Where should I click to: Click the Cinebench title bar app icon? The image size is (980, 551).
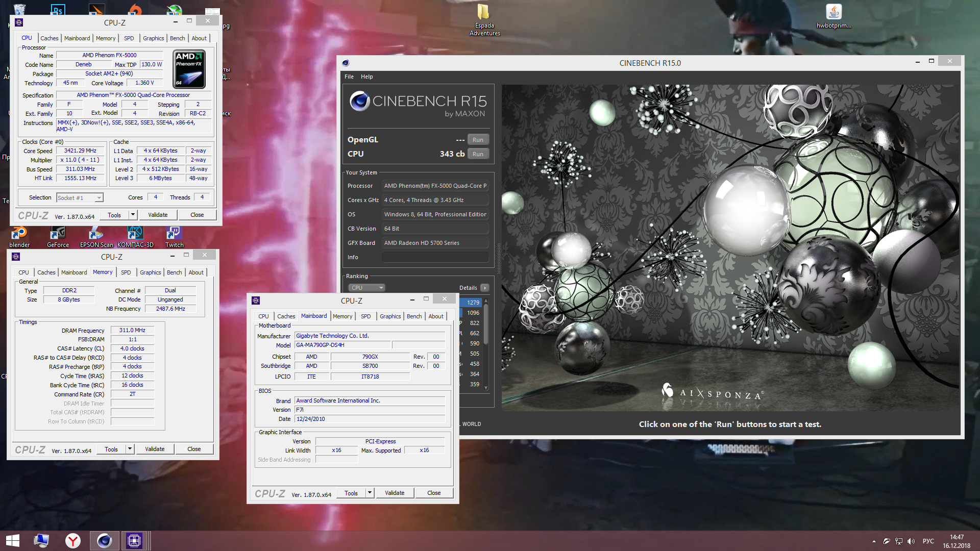[346, 63]
